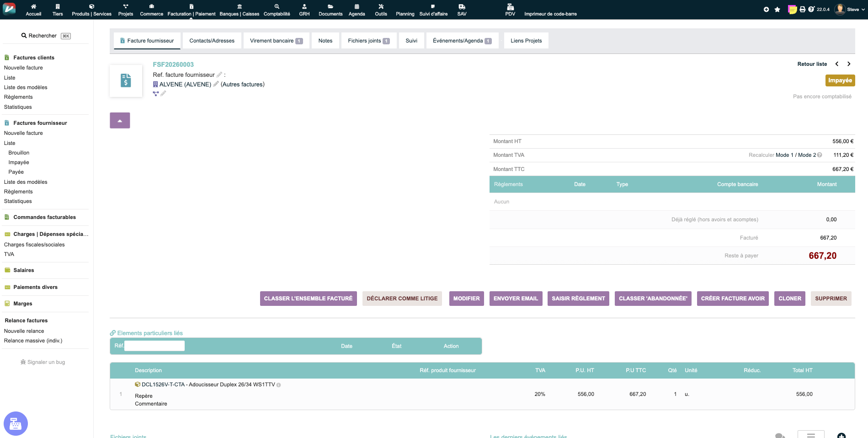The width and height of the screenshot is (868, 438).
Task: Open the bookmarks star icon
Action: coord(777,10)
